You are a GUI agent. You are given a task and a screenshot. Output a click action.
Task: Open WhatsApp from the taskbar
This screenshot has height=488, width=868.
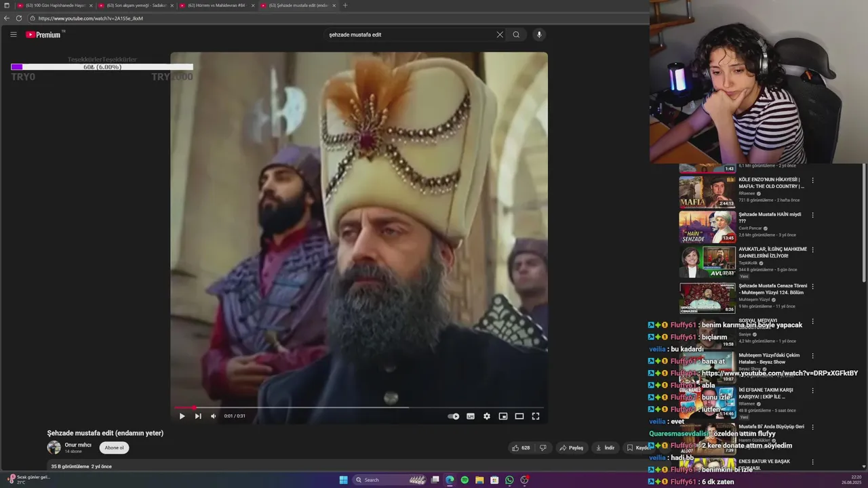[x=509, y=480]
